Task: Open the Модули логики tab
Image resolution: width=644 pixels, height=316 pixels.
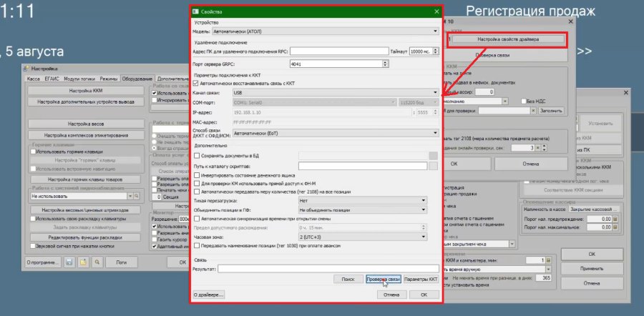Action: coord(79,79)
